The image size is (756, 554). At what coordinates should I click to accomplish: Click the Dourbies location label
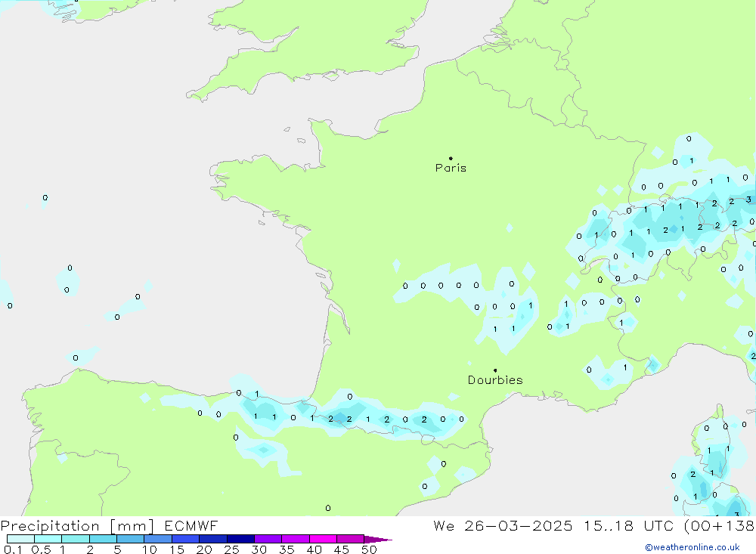click(495, 380)
